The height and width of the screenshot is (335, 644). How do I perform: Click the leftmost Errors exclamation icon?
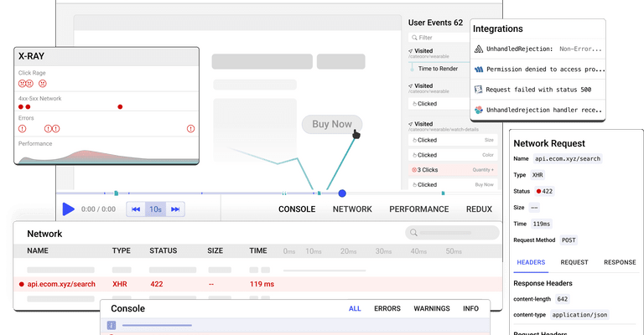[22, 129]
